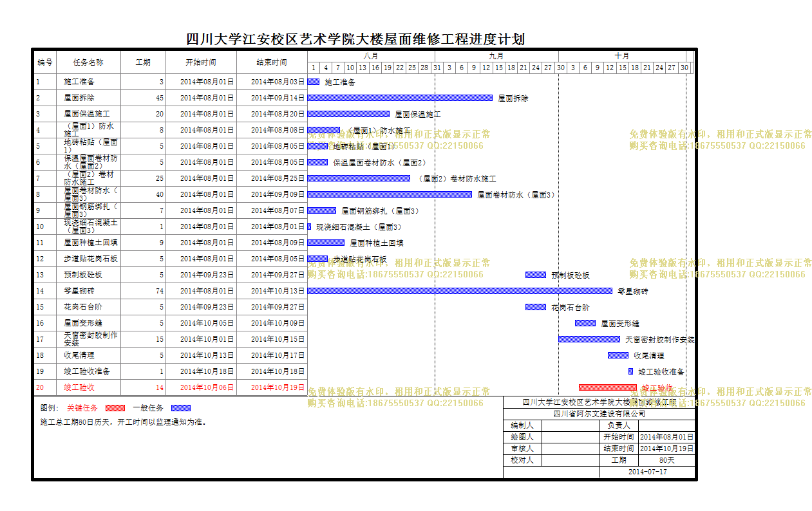812x511 pixels.
Task: Select the 屋面种植土回填 Gantt bar
Action: click(326, 243)
